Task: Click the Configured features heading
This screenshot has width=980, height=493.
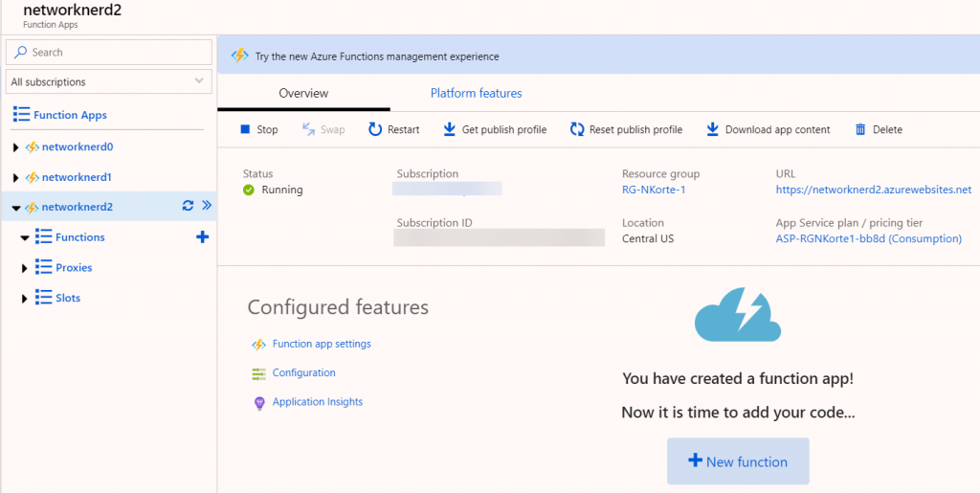Action: click(338, 306)
